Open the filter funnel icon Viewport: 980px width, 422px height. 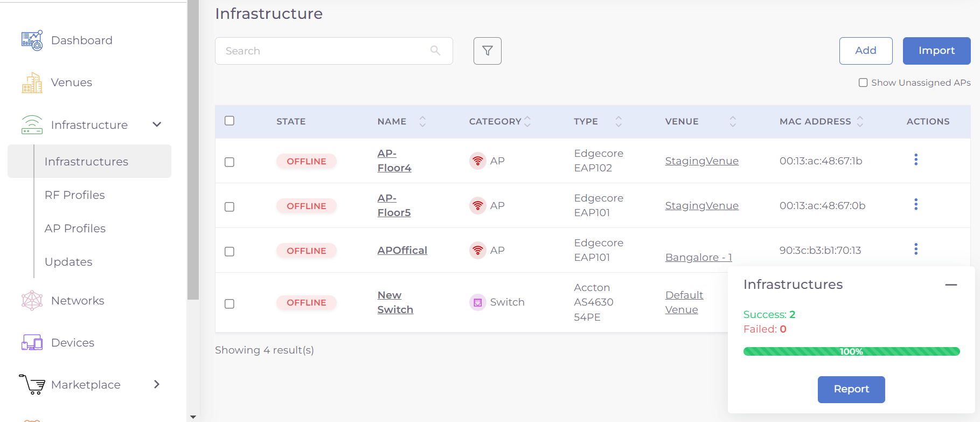[487, 51]
